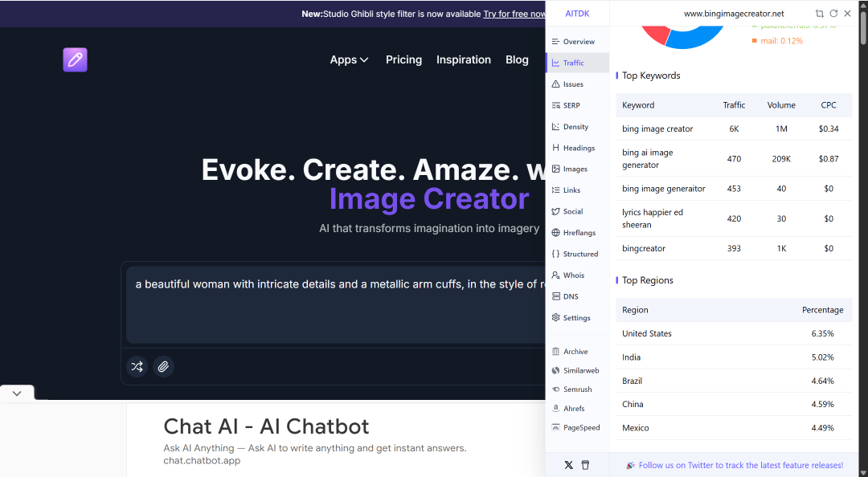Open the Blog page
This screenshot has width=868, height=477.
[517, 59]
